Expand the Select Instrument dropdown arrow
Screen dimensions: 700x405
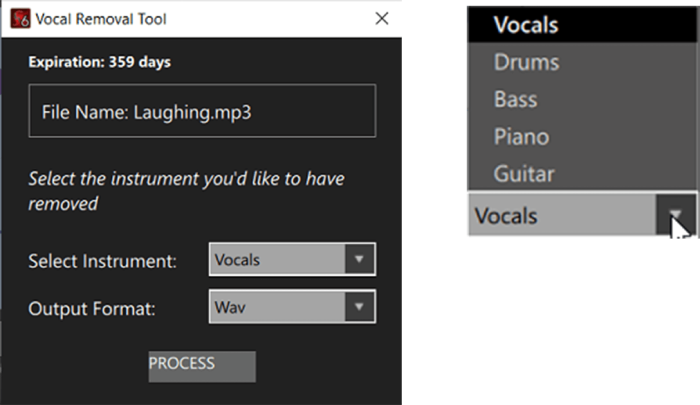[358, 260]
